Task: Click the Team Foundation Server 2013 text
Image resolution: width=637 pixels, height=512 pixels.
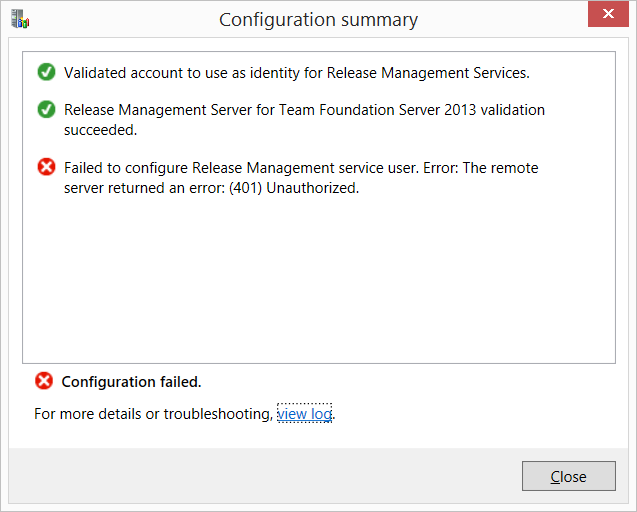Action: point(377,110)
